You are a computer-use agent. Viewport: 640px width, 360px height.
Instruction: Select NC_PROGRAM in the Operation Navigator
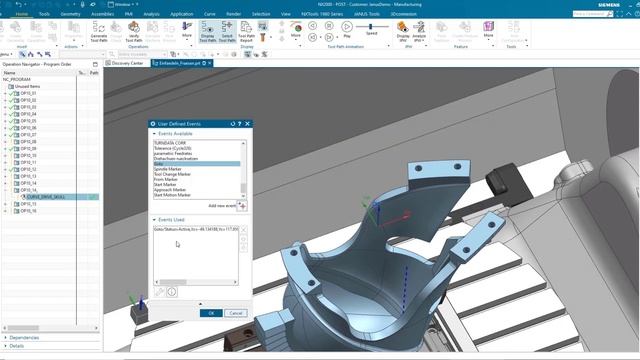click(x=17, y=80)
